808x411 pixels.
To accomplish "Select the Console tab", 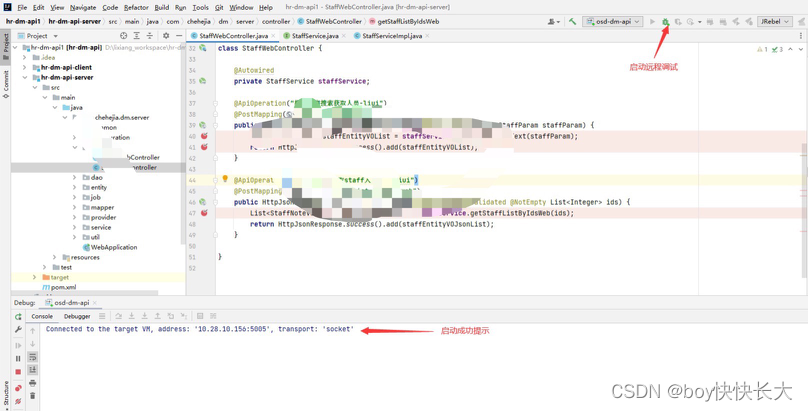I will click(42, 316).
